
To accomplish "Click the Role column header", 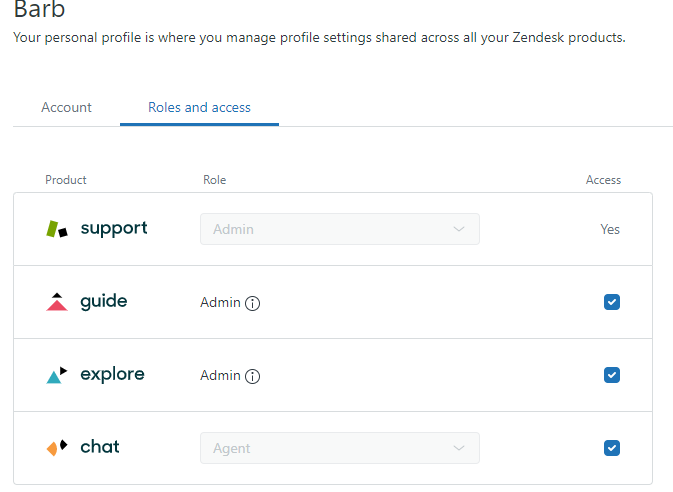I will 214,180.
